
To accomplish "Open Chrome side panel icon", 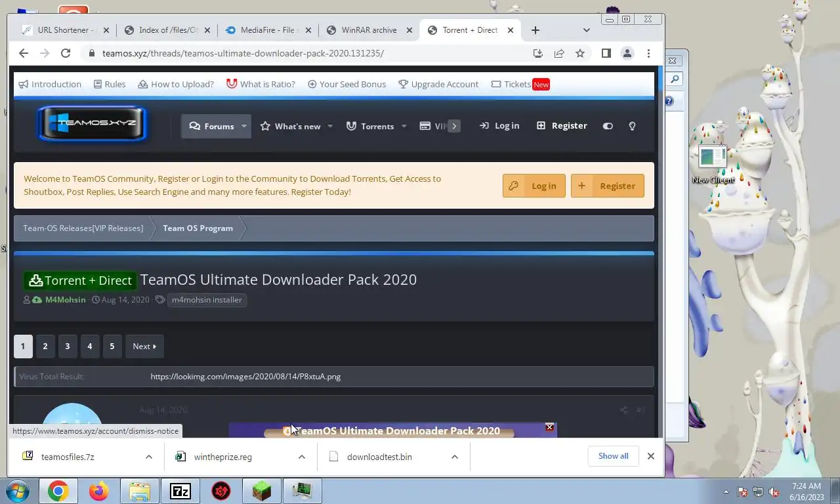I will [x=606, y=53].
